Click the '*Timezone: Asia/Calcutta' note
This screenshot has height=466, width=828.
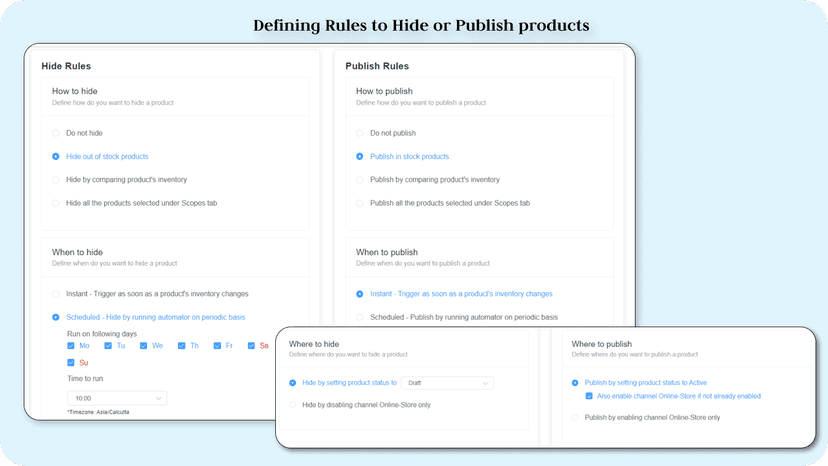coord(98,412)
